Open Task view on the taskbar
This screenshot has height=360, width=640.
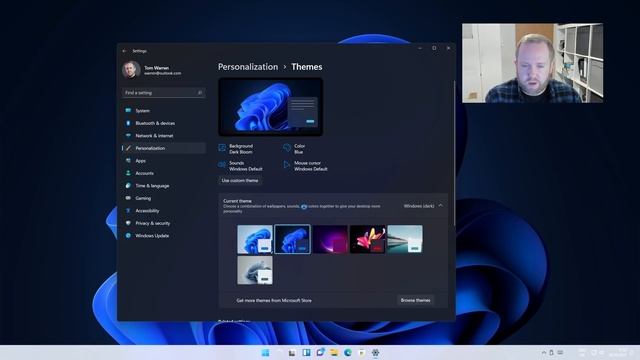[x=292, y=353]
